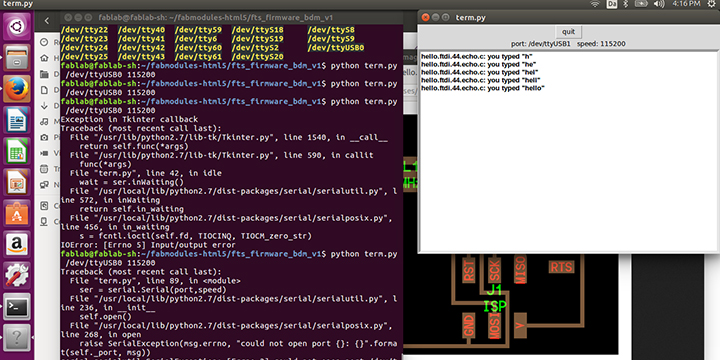Open Videos icon in Files sidebar
The height and width of the screenshot is (360, 720).
(x=44, y=153)
